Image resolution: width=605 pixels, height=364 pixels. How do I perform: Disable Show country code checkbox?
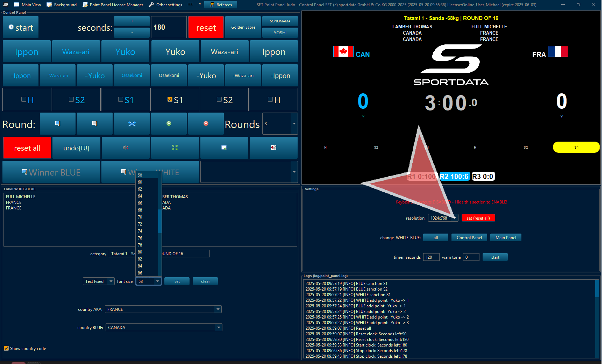(6, 348)
